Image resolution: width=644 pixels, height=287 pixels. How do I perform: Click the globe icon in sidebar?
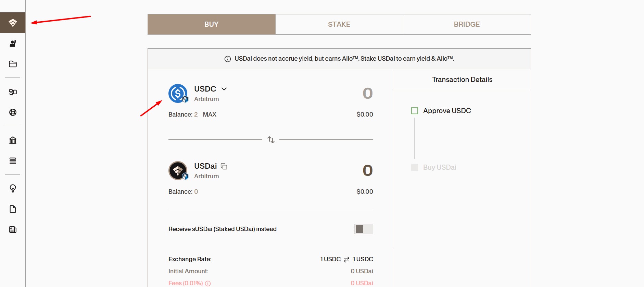pos(13,112)
